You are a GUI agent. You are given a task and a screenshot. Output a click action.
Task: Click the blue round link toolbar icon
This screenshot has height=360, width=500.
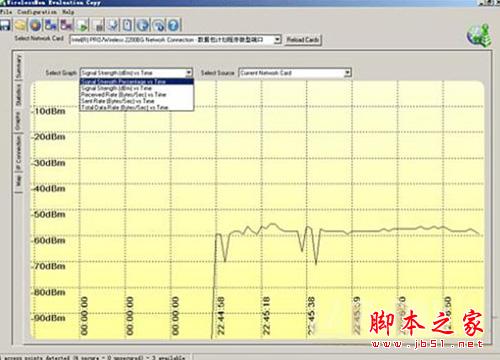[x=159, y=25]
